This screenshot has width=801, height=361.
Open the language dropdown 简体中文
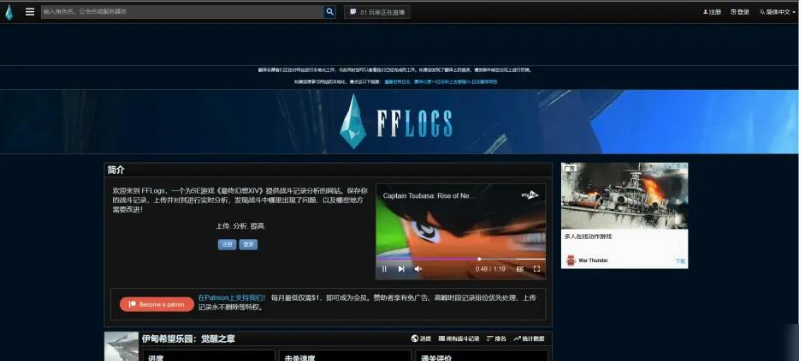(x=778, y=12)
